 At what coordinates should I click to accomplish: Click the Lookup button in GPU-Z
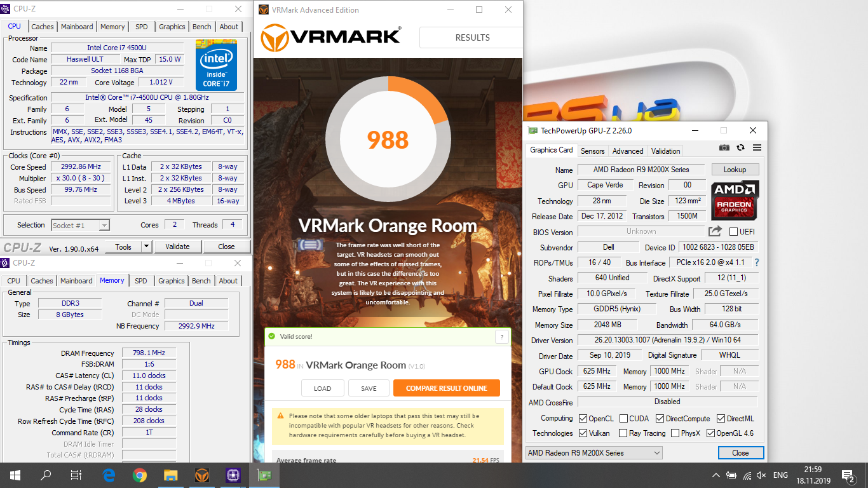click(735, 170)
